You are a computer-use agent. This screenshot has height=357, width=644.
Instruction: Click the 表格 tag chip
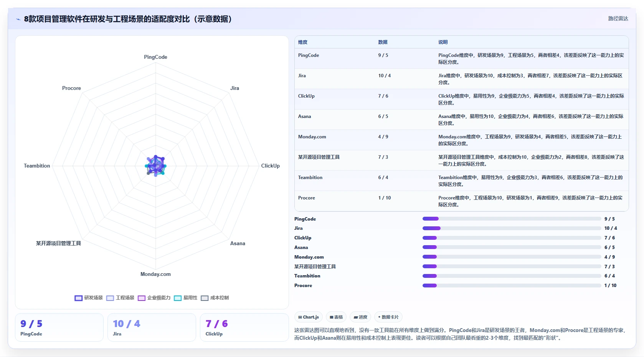point(336,317)
